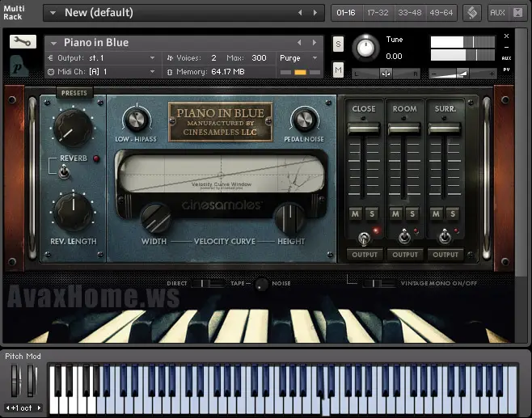Toggle the DIRECT / TAPE switch
The image size is (532, 418).
208,283
